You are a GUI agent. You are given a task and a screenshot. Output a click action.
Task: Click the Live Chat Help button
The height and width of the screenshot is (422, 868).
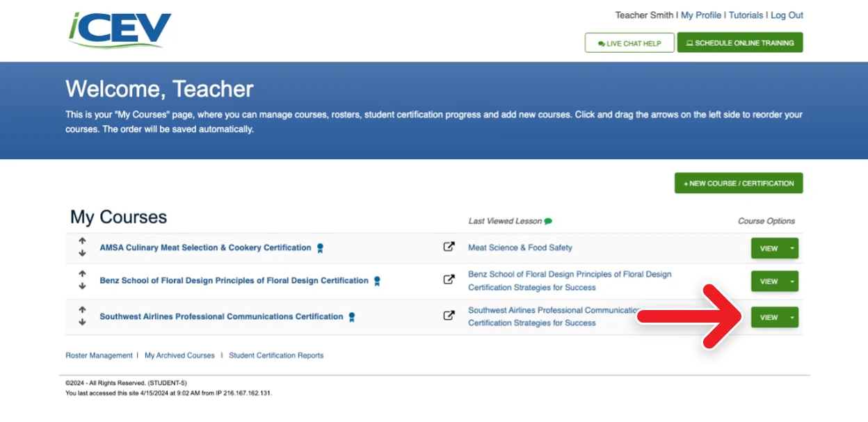pos(629,43)
